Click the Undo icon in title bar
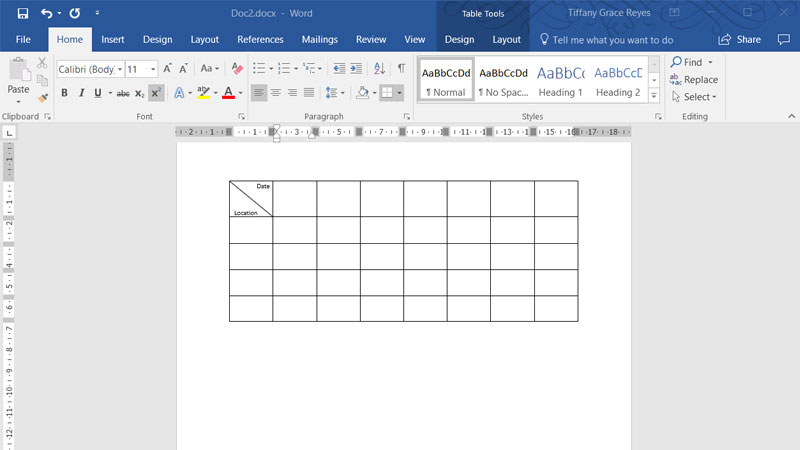Viewport: 800px width, 450px height. (47, 14)
